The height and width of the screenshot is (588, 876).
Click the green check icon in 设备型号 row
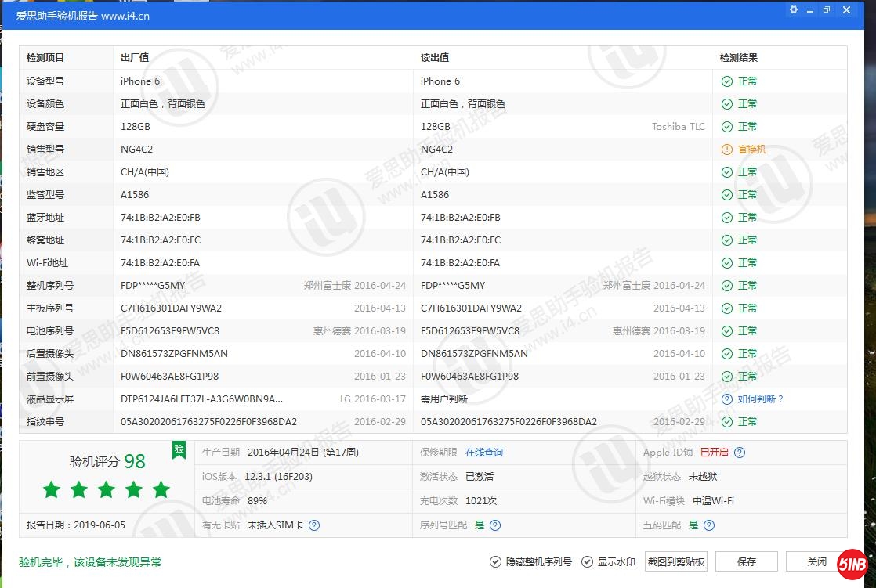pos(727,81)
